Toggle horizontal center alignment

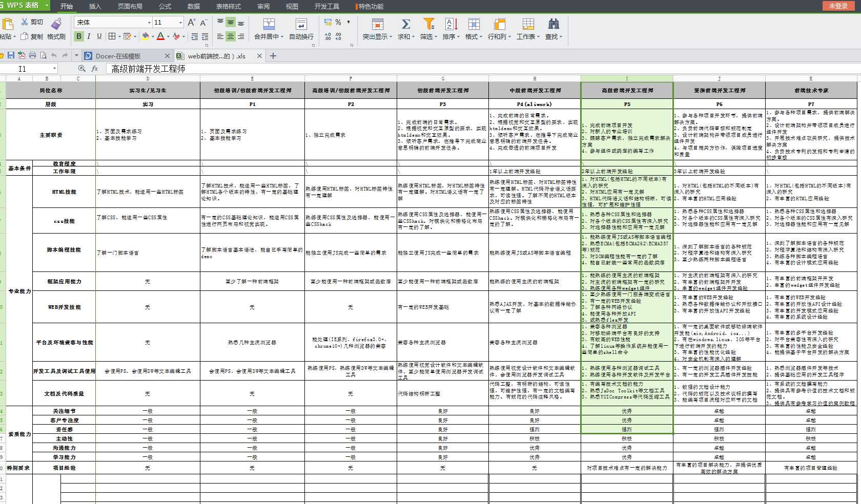click(x=231, y=36)
